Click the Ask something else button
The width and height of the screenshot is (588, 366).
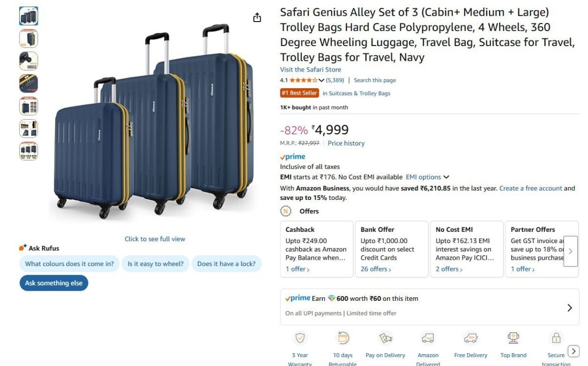tap(53, 283)
